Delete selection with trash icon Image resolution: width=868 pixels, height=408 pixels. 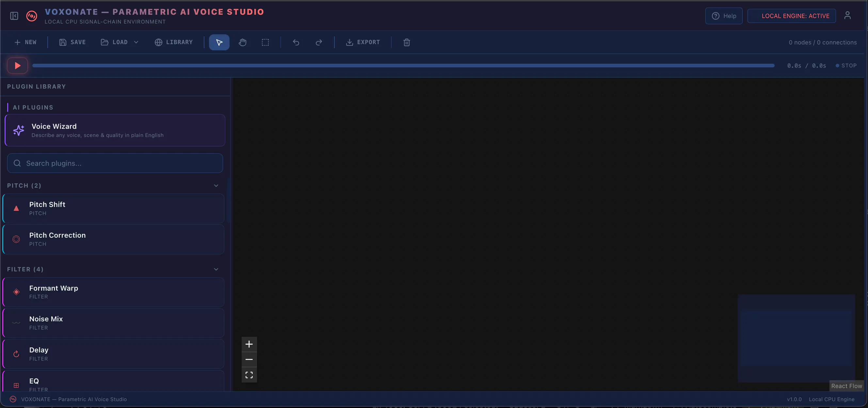coord(407,42)
